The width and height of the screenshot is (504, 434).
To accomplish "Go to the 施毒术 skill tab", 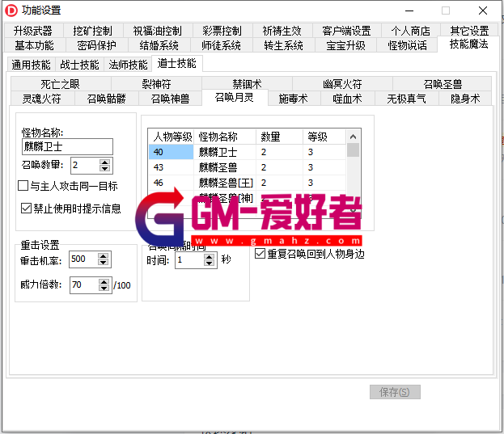I will (x=293, y=99).
